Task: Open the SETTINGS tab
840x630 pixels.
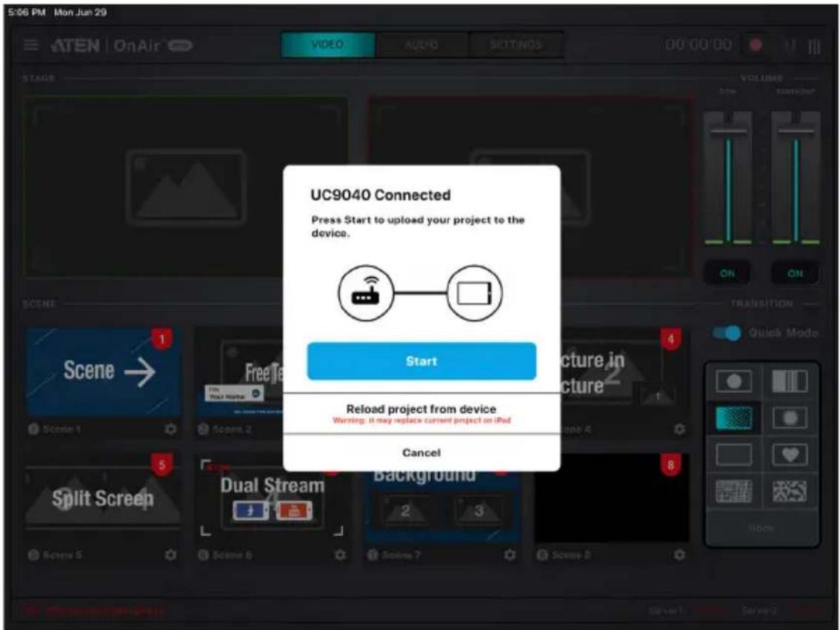Action: [x=516, y=44]
